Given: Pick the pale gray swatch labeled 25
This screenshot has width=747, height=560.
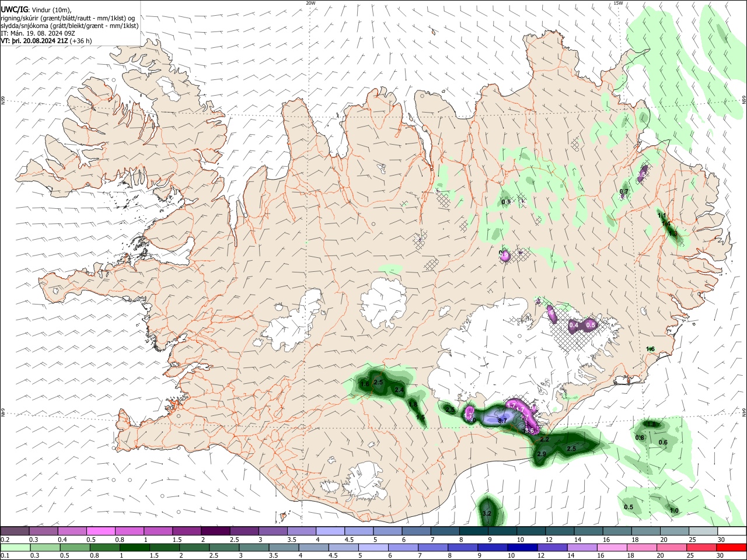Looking at the screenshot, I should [x=704, y=531].
